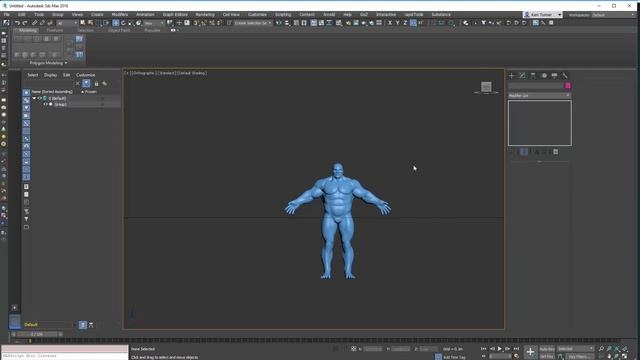Image resolution: width=640 pixels, height=360 pixels.
Task: Open the Selected key filter dropdown
Action: tap(576, 349)
